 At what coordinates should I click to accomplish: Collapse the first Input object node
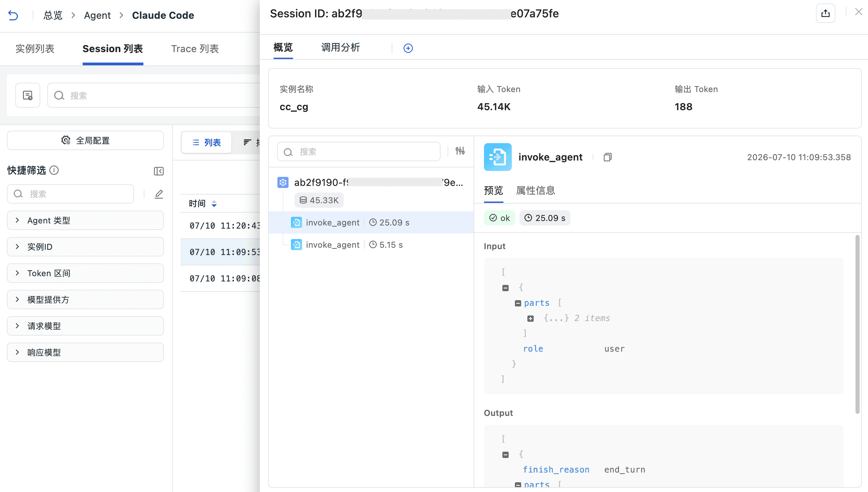pos(506,288)
